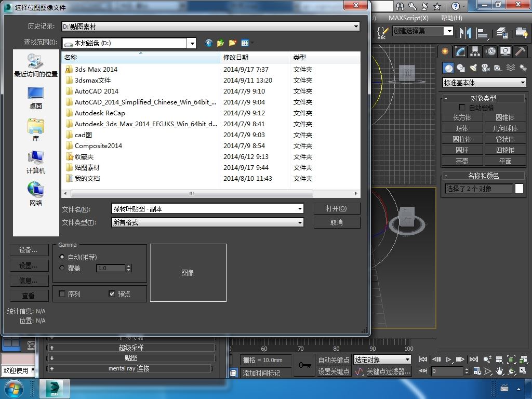Expand the file name (文件名) dropdown arrow
The height and width of the screenshot is (399, 532).
pyautogui.click(x=300, y=209)
